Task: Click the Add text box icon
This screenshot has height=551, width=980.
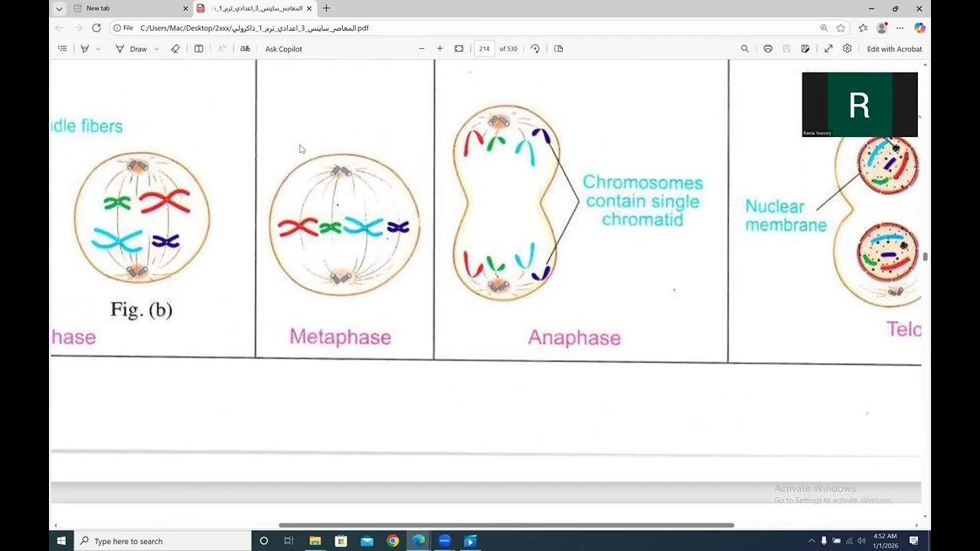Action: (199, 48)
